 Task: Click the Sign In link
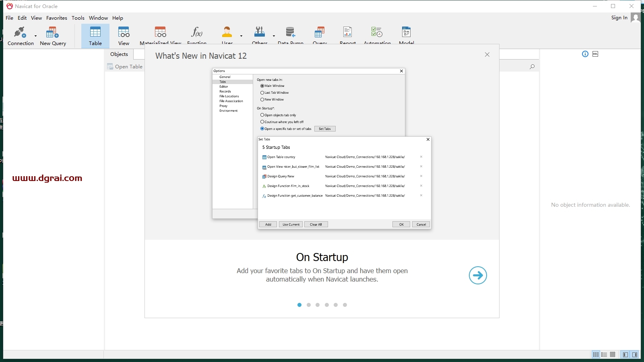[x=619, y=18]
